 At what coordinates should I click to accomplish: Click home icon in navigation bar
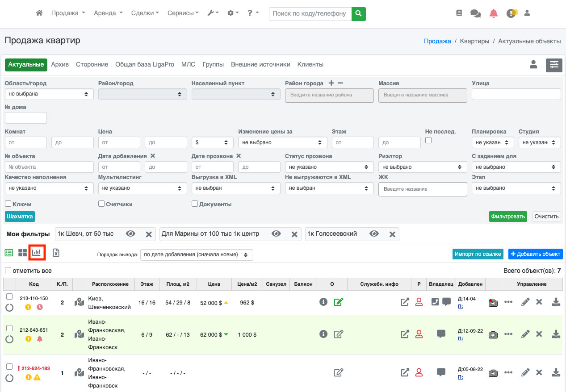pyautogui.click(x=39, y=13)
